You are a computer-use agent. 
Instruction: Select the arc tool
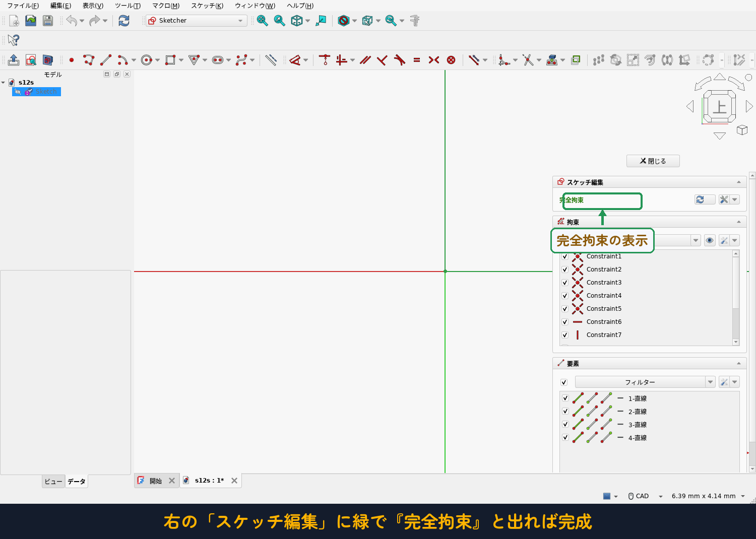click(x=122, y=60)
